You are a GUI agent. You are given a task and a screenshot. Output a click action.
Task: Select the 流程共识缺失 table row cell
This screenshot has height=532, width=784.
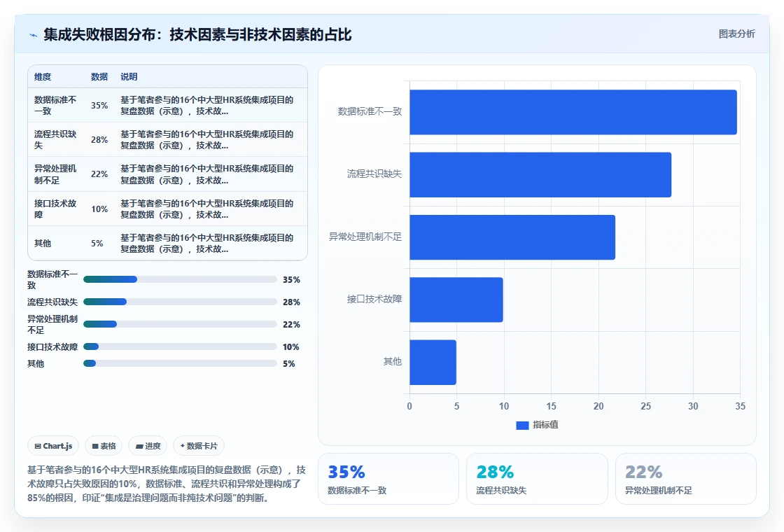(x=55, y=140)
